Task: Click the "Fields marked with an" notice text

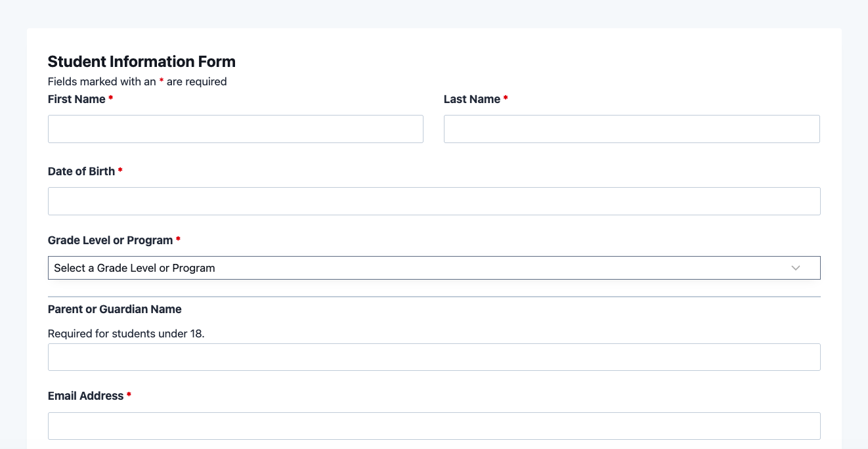Action: [102, 81]
